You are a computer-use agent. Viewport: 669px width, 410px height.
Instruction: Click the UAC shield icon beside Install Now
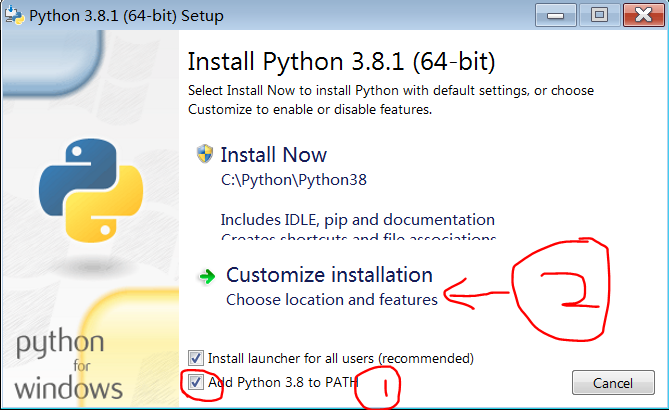click(205, 154)
